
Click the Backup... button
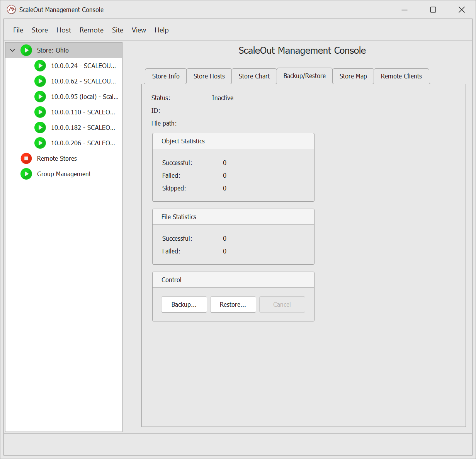point(184,304)
